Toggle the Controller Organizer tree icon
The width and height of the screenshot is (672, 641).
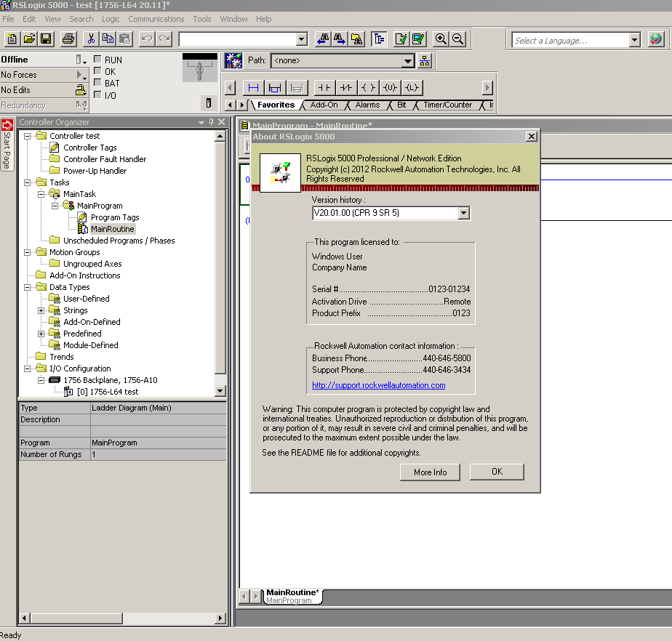pos(380,39)
